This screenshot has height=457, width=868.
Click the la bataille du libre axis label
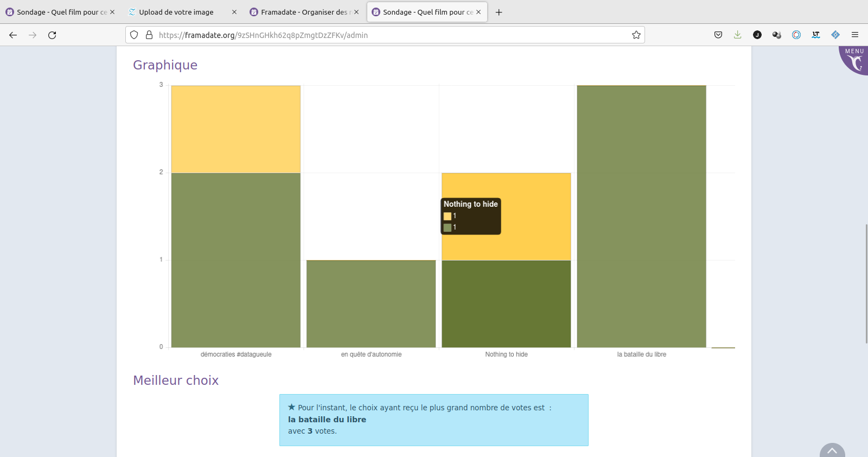642,354
